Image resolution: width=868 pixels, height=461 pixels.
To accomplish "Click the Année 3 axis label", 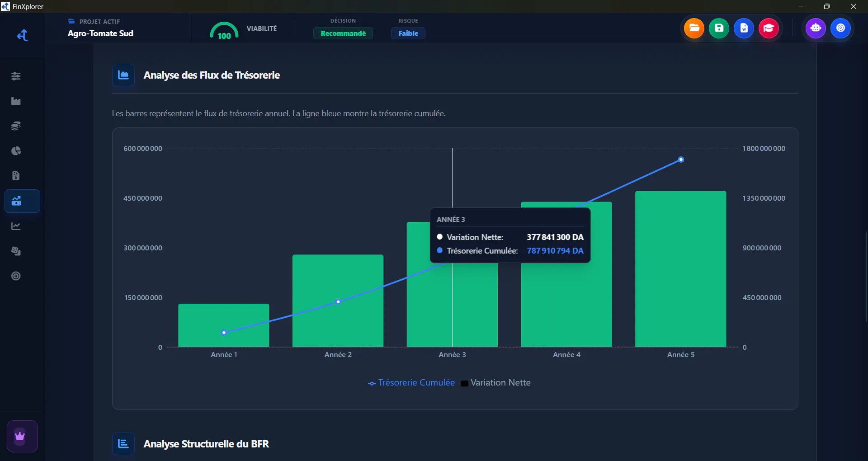I will 452,355.
